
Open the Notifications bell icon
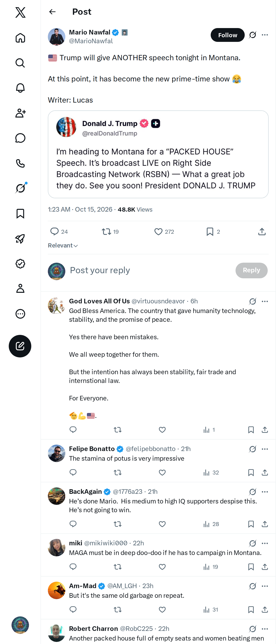[x=20, y=88]
